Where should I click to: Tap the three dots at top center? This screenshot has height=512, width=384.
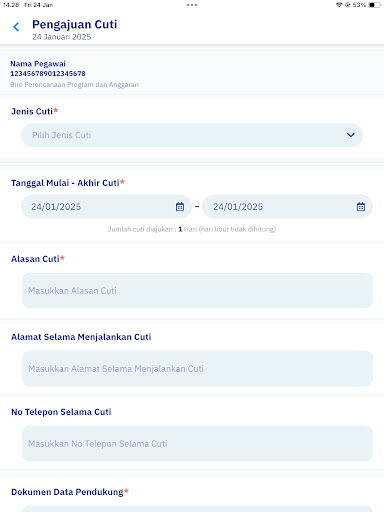[192, 5]
